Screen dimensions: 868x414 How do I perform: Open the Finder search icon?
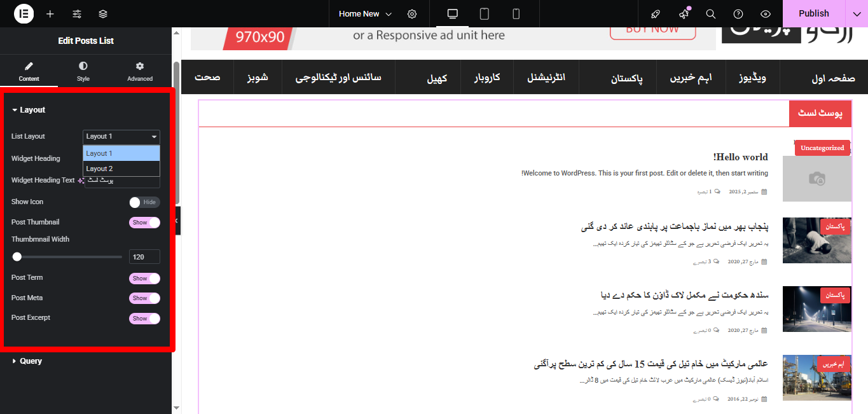[x=711, y=13]
